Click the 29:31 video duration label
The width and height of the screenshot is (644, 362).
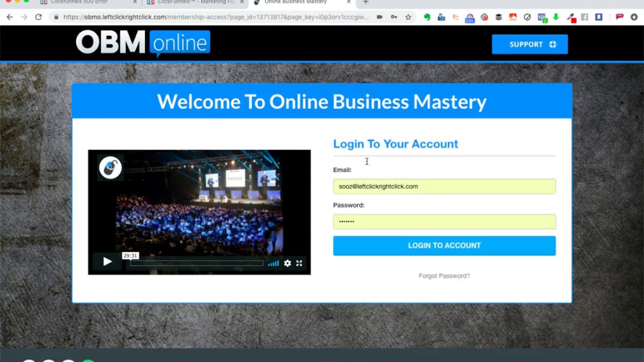(x=130, y=256)
